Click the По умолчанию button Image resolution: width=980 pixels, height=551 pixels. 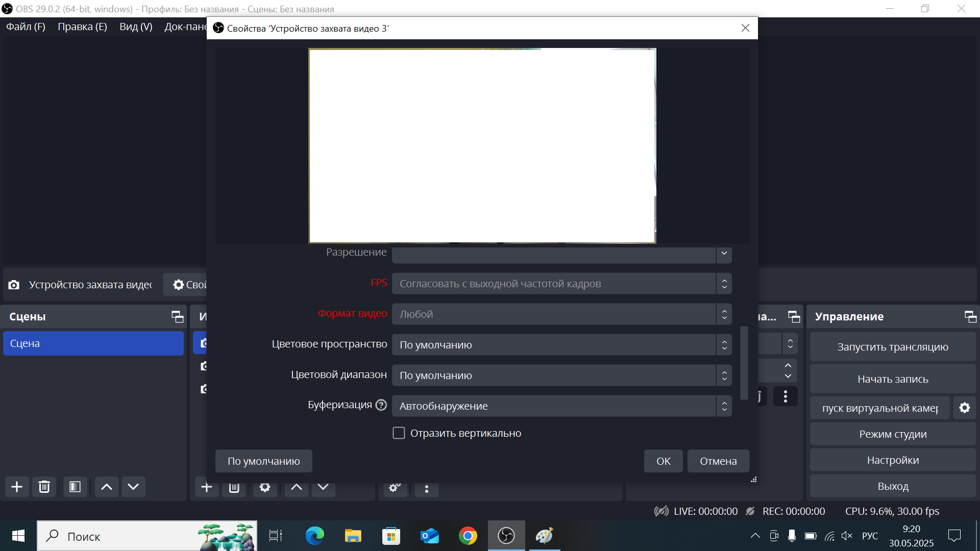(263, 461)
